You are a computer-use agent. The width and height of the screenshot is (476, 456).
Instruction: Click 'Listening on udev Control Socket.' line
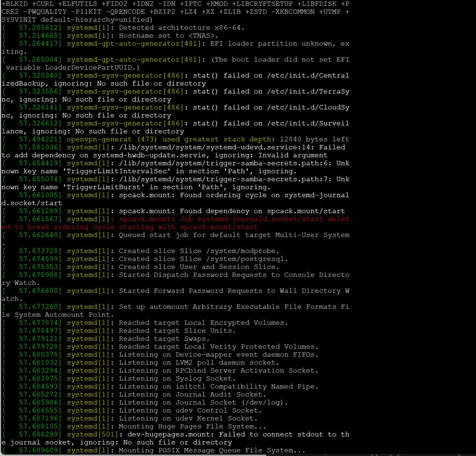click(x=190, y=410)
